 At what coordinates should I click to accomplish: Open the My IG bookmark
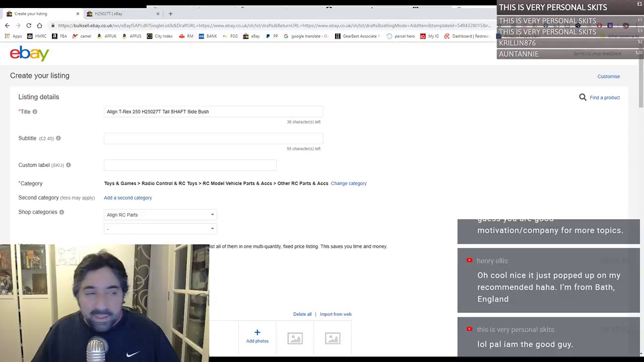pos(429,36)
